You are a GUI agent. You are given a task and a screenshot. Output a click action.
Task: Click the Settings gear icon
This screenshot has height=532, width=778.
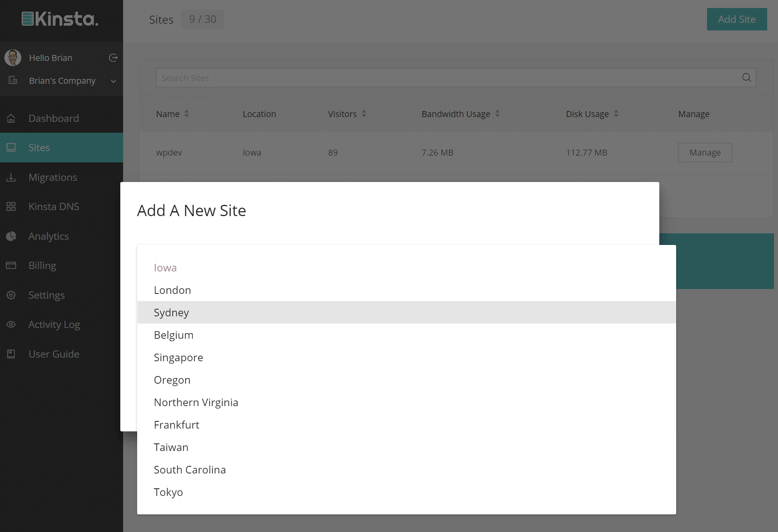(x=11, y=295)
